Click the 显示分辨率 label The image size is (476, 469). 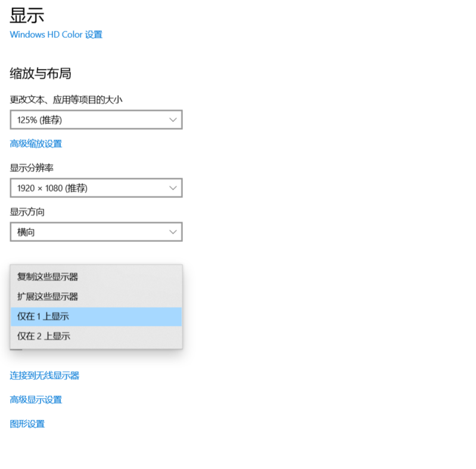[32, 168]
